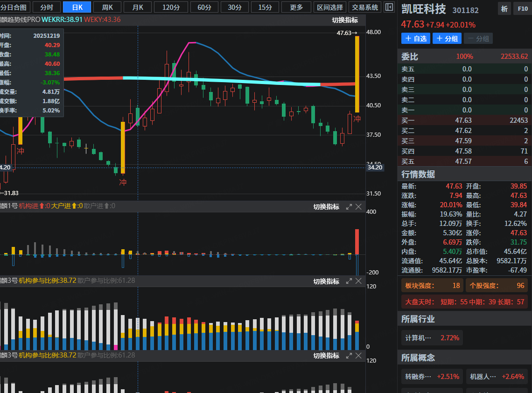Open the 更多 periods dropdown
The height and width of the screenshot is (393, 532).
point(296,7)
